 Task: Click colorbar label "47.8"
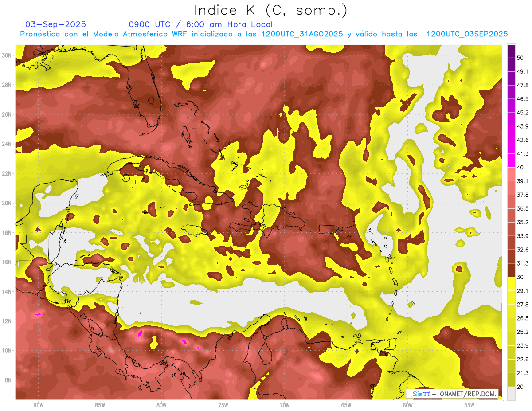point(523,85)
